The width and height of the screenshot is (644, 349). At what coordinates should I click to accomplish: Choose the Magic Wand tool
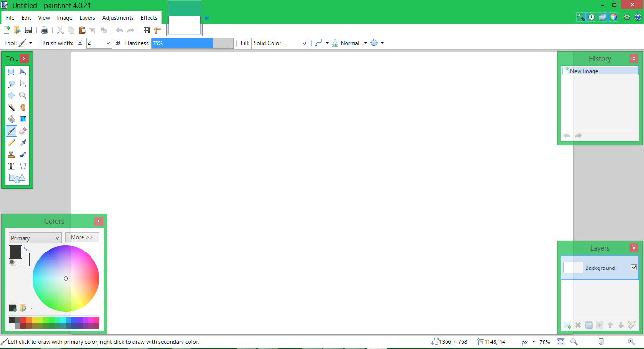pos(11,107)
